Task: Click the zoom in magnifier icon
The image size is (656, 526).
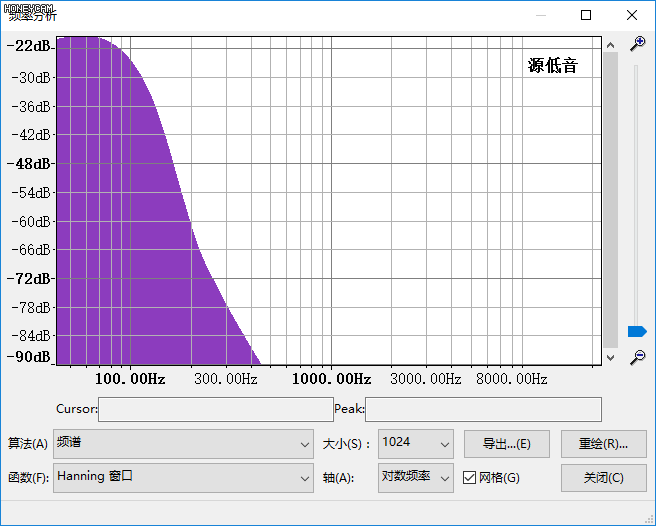Action: [x=638, y=44]
